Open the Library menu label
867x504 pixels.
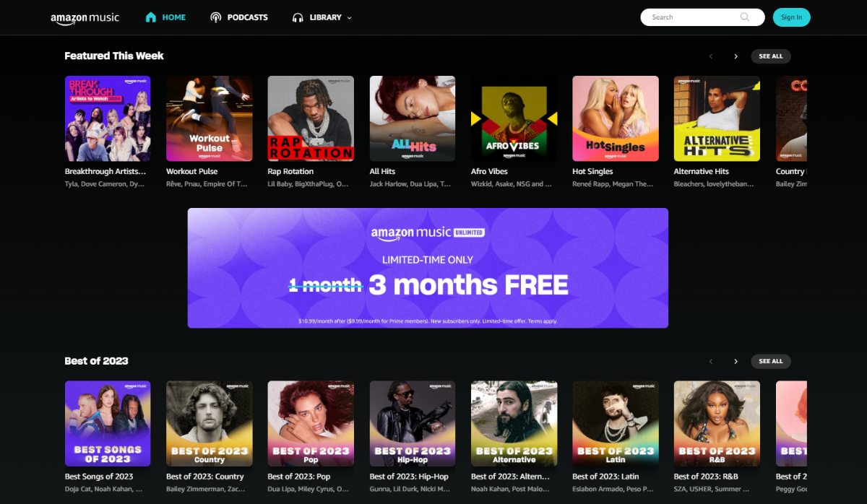325,17
